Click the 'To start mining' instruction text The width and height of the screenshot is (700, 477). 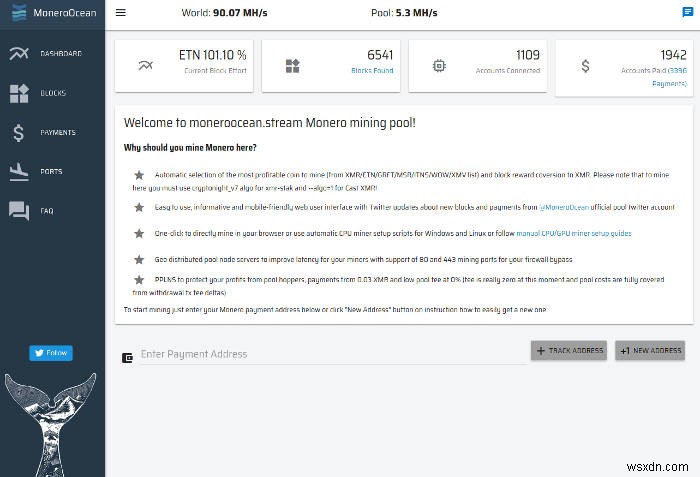[335, 310]
